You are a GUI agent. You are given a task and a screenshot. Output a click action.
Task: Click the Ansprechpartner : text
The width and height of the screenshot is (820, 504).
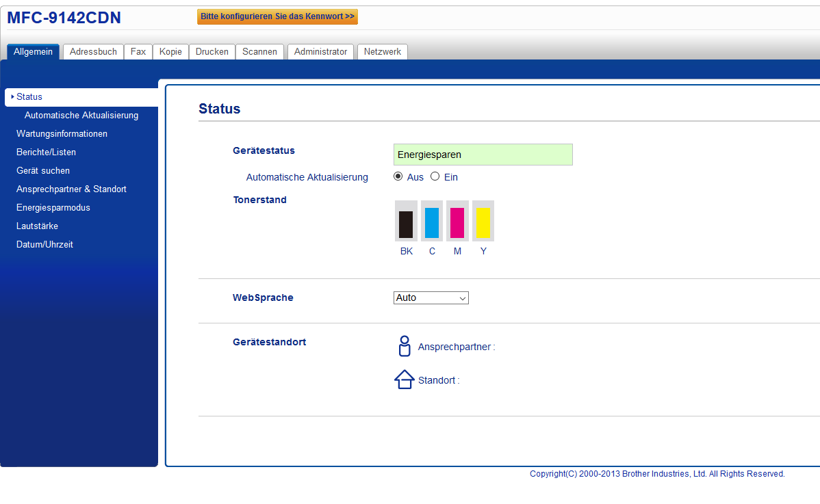(457, 347)
